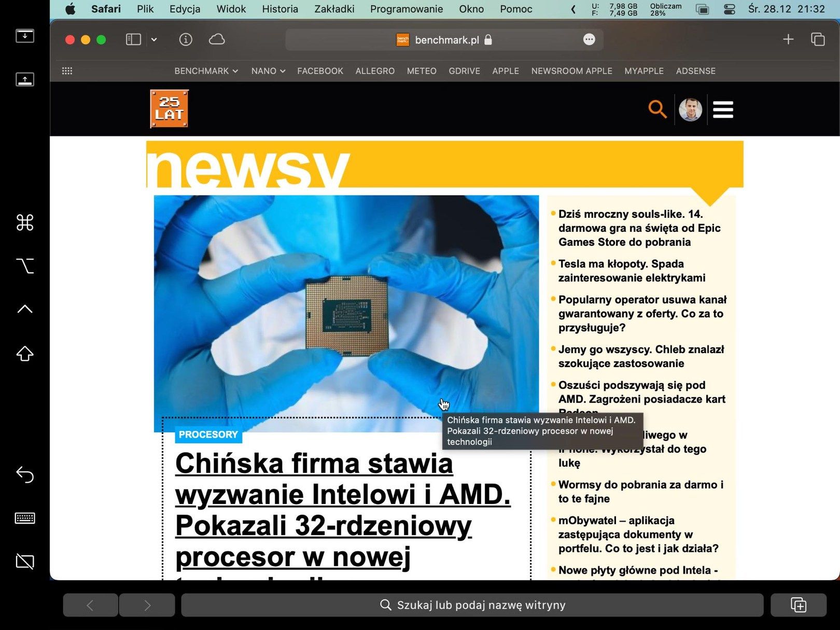This screenshot has height=630, width=840.
Task: Open the Plik menu
Action: pos(145,9)
